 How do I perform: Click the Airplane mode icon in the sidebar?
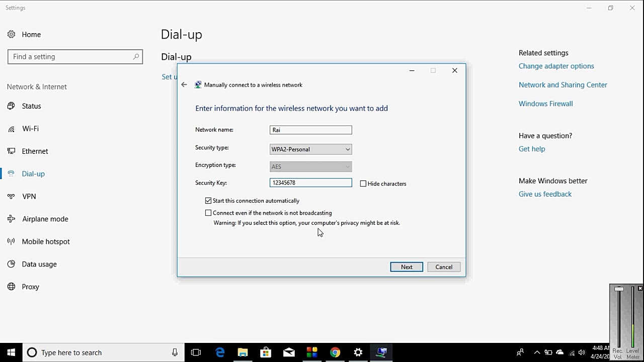coord(11,219)
